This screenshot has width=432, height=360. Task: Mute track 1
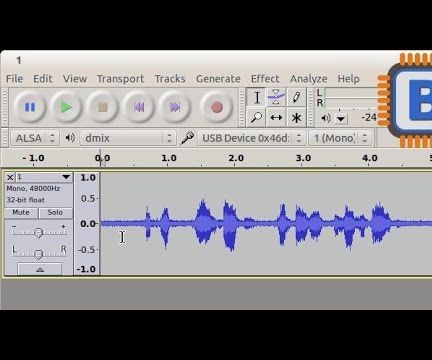21,213
